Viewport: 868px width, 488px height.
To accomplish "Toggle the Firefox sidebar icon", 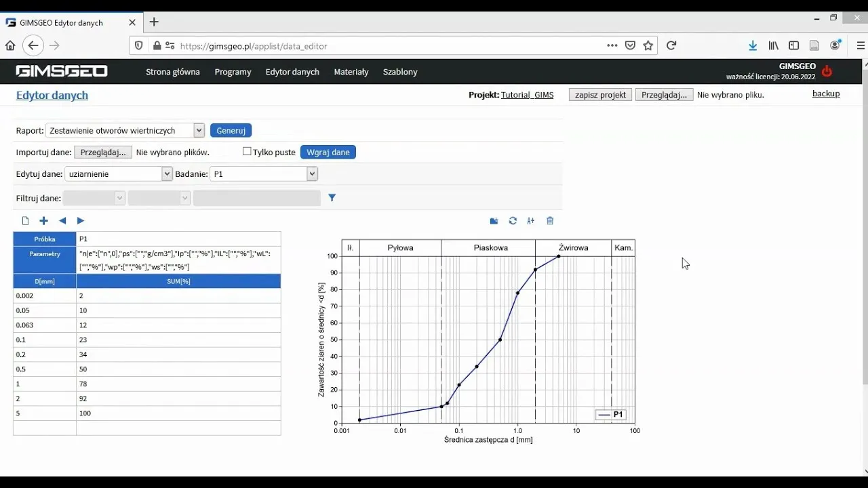I will click(793, 45).
